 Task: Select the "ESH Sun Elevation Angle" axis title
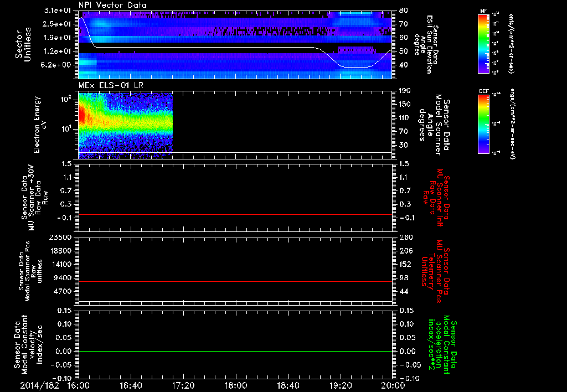tap(426, 44)
